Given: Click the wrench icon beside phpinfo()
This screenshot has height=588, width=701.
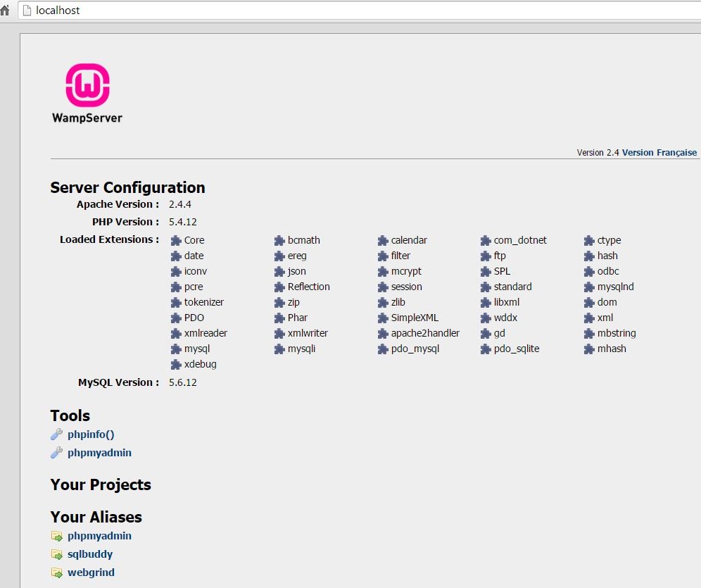Looking at the screenshot, I should tap(56, 434).
